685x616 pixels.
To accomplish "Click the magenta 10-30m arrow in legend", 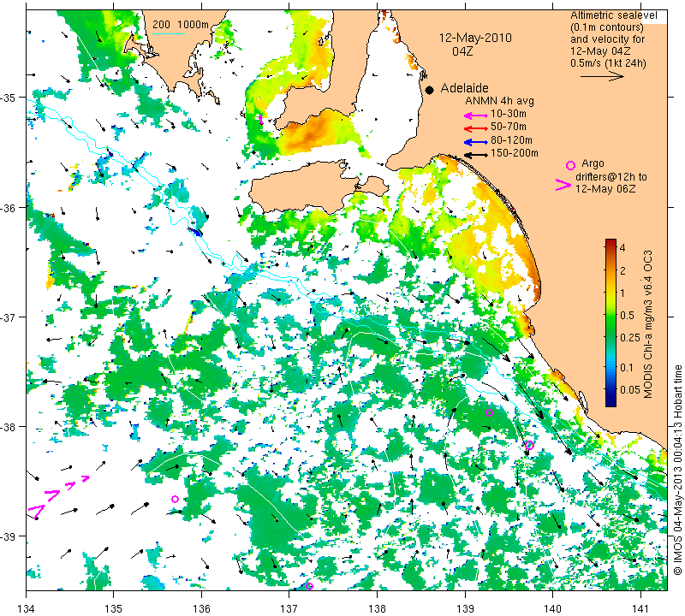I will pos(474,115).
